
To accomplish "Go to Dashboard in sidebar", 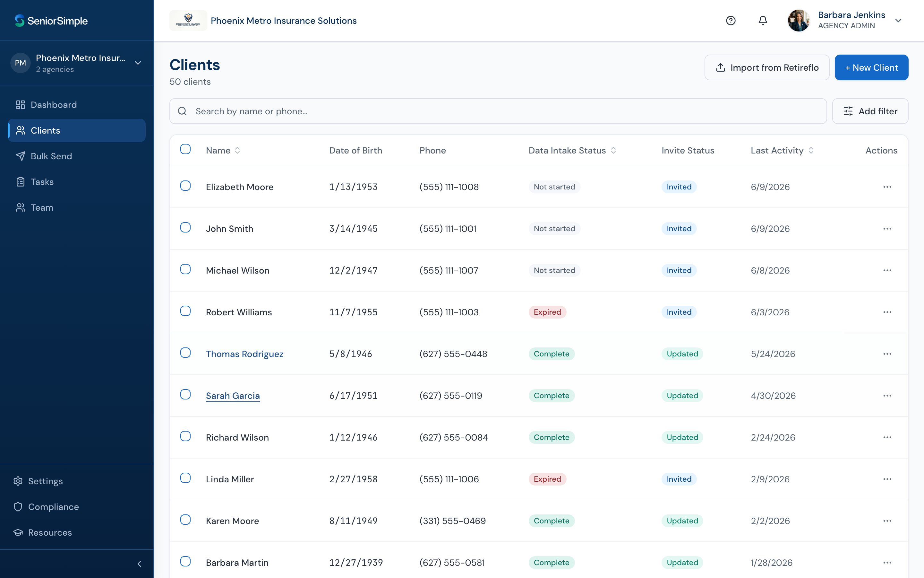I will 77,105.
